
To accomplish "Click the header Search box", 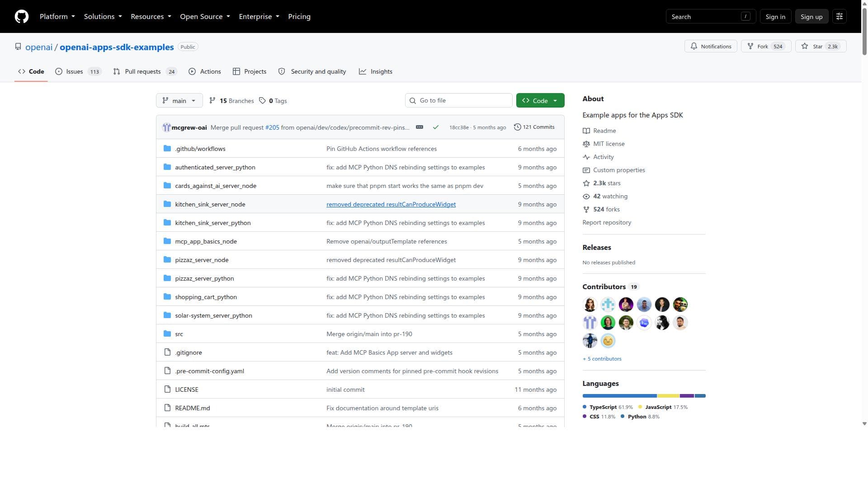I will [711, 17].
